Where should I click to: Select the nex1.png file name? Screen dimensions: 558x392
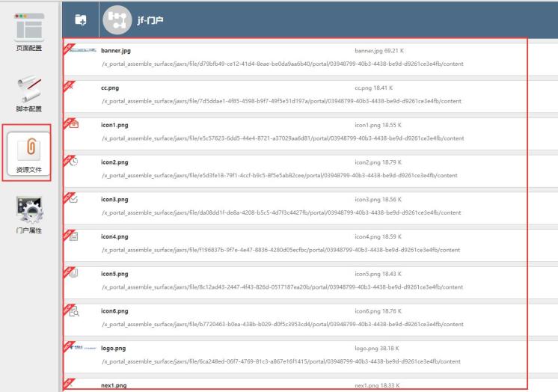[x=114, y=385]
